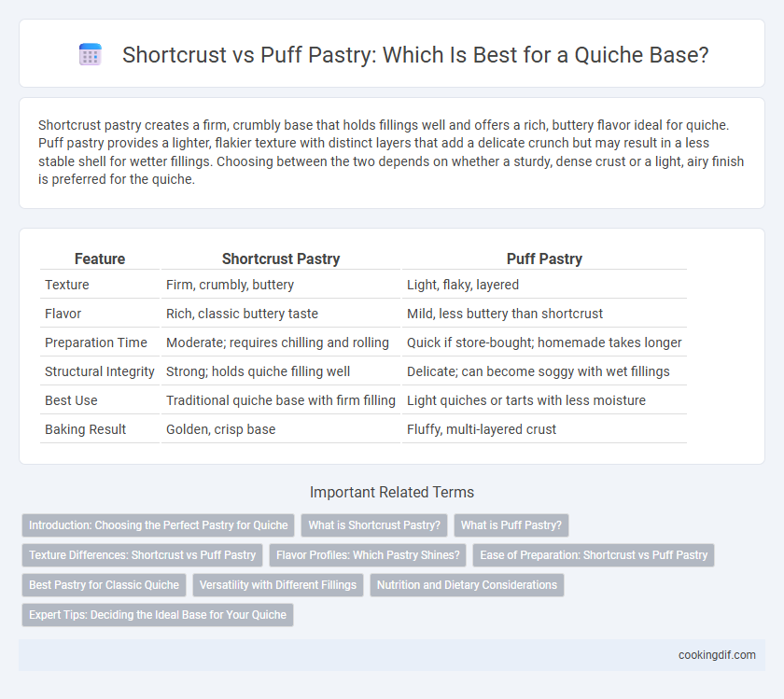Click the page title heading
784x699 pixels.
click(x=415, y=55)
